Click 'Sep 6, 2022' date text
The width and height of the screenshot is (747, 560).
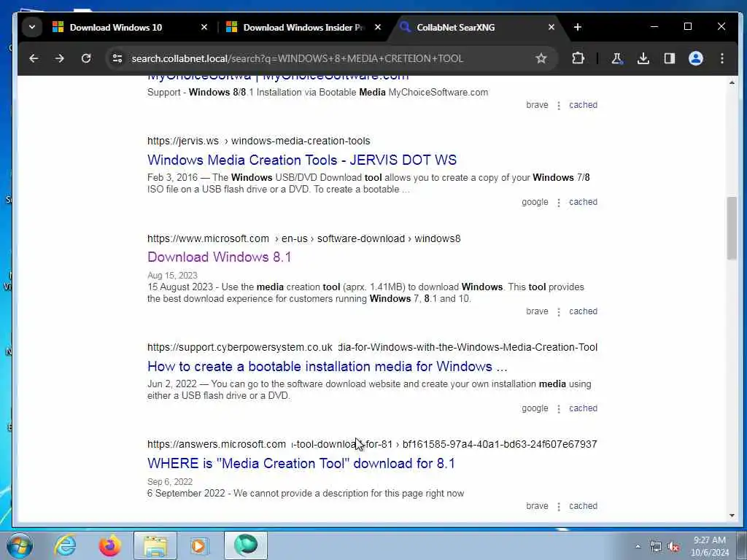(170, 481)
